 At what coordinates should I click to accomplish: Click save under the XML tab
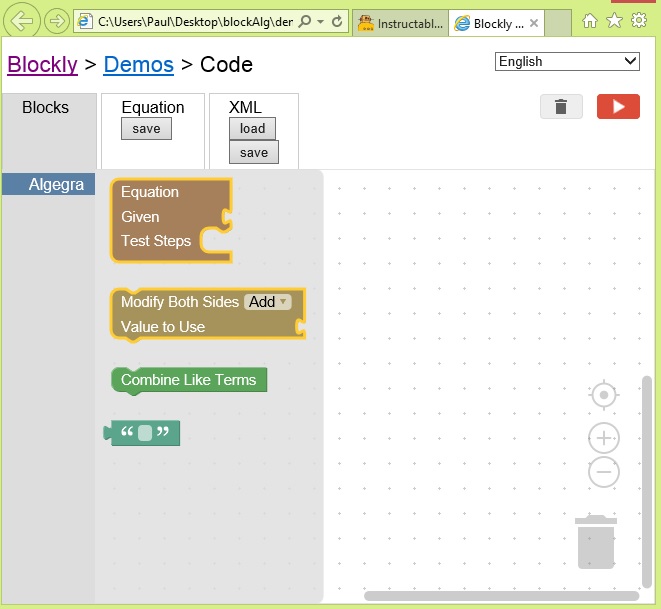click(x=254, y=153)
